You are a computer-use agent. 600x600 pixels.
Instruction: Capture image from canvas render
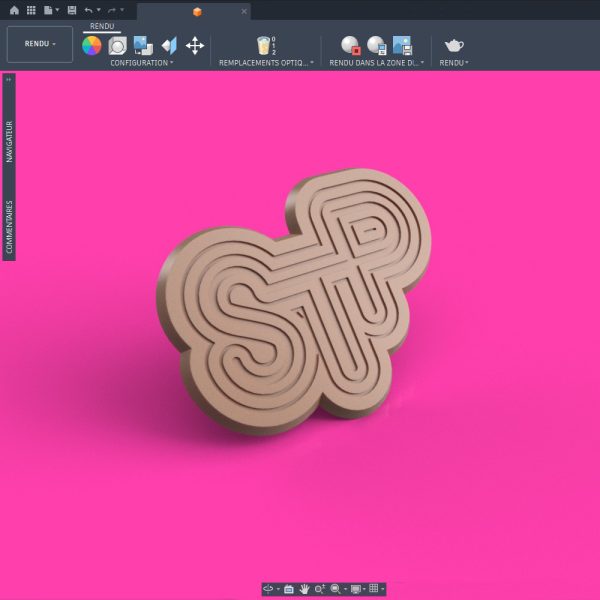[402, 46]
